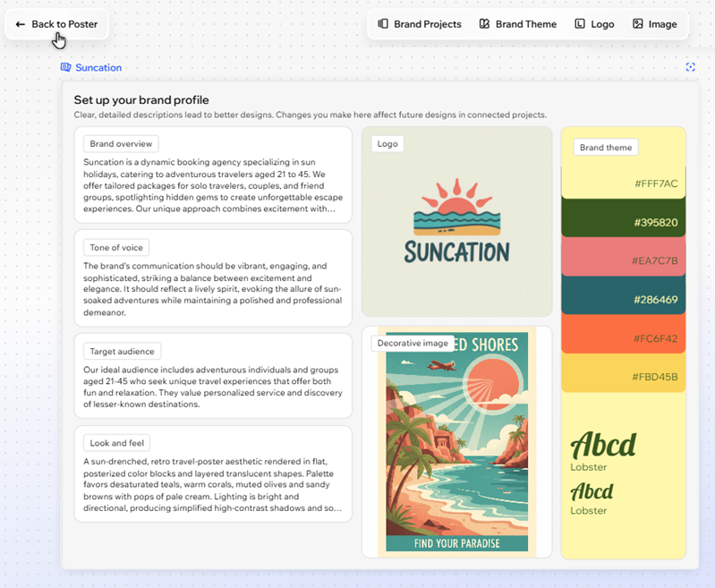
Task: Edit the Target audience description text
Action: point(213,387)
